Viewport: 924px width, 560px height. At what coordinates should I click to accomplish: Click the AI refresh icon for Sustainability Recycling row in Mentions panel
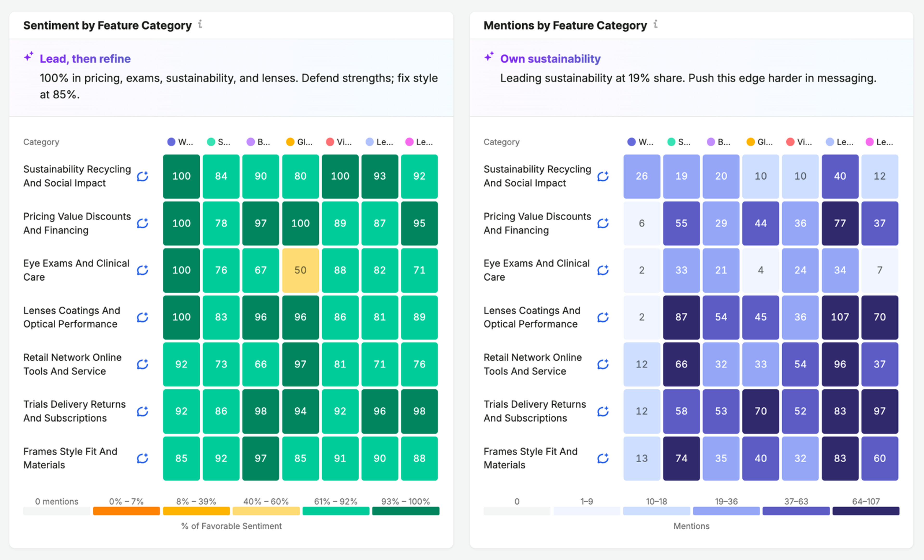(603, 176)
